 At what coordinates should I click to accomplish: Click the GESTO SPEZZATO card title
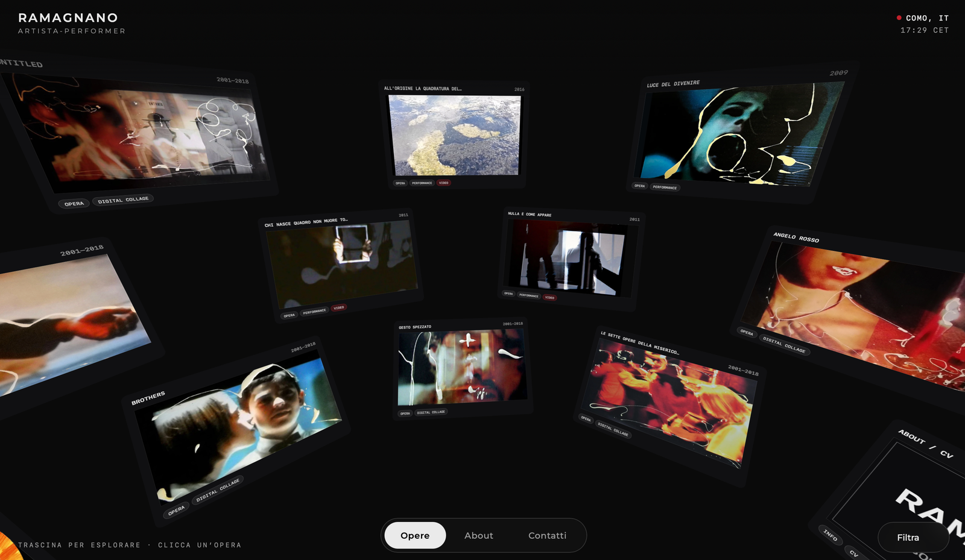tap(415, 327)
